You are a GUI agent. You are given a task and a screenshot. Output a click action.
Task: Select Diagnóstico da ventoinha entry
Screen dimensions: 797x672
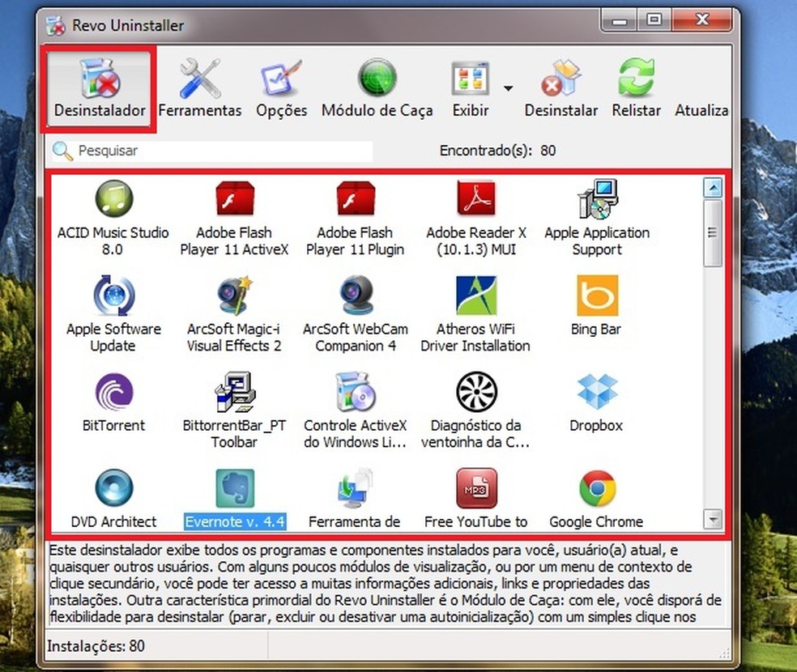[475, 411]
